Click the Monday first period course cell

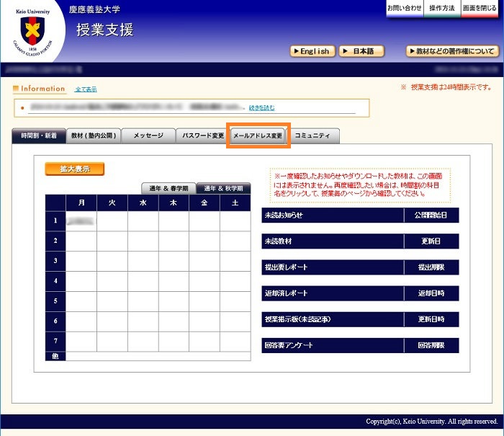tap(81, 220)
